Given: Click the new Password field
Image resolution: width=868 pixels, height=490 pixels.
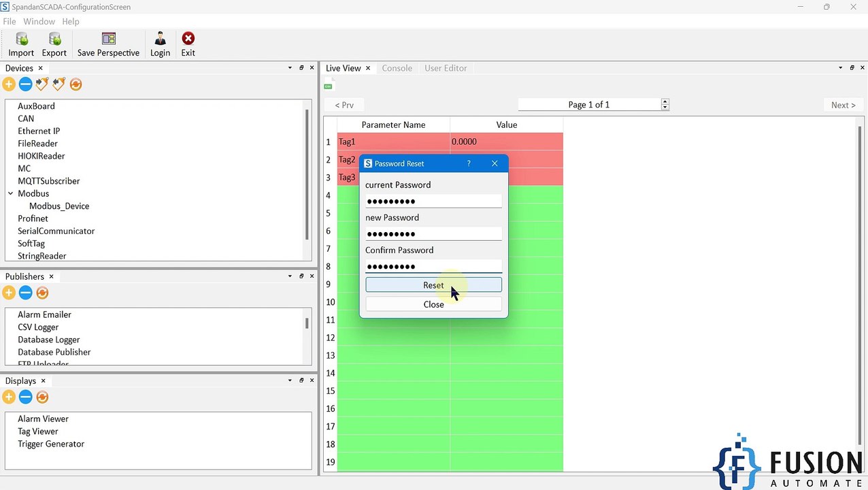Looking at the screenshot, I should click(x=433, y=233).
